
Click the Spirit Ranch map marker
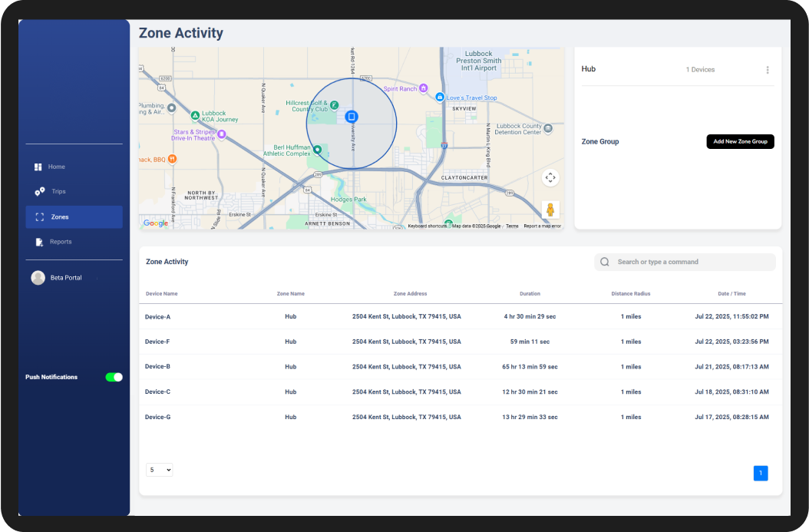423,88
